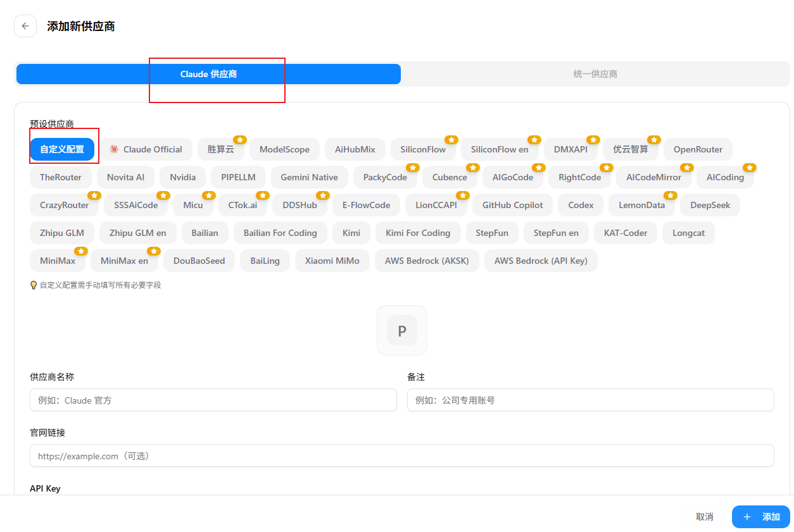This screenshot has width=794, height=532.
Task: Choose the Claude Official preset
Action: pyautogui.click(x=146, y=149)
